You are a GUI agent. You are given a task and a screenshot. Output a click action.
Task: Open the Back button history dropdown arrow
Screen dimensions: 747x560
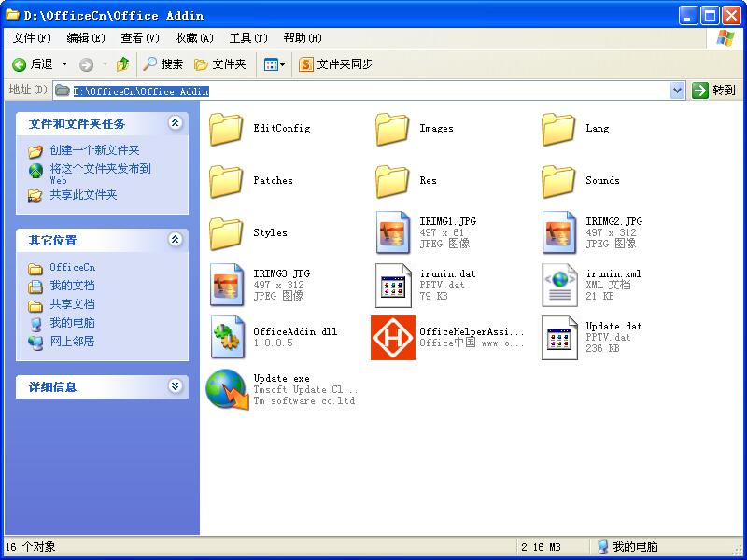click(x=64, y=63)
